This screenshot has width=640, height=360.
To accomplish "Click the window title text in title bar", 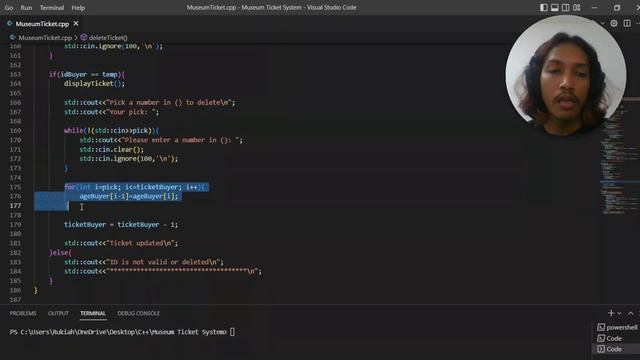I will 271,7.
